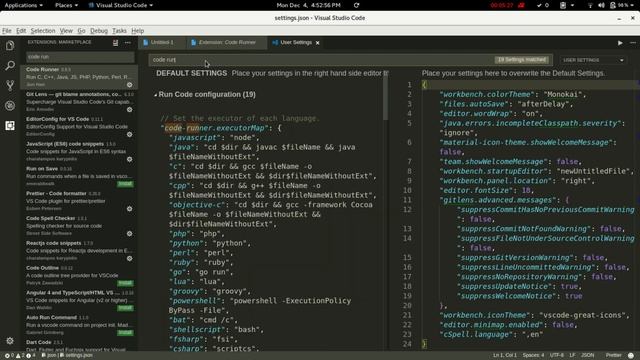Open Visual Studio Code app menu
Image resolution: width=640 pixels, height=360 pixels.
[x=121, y=5]
